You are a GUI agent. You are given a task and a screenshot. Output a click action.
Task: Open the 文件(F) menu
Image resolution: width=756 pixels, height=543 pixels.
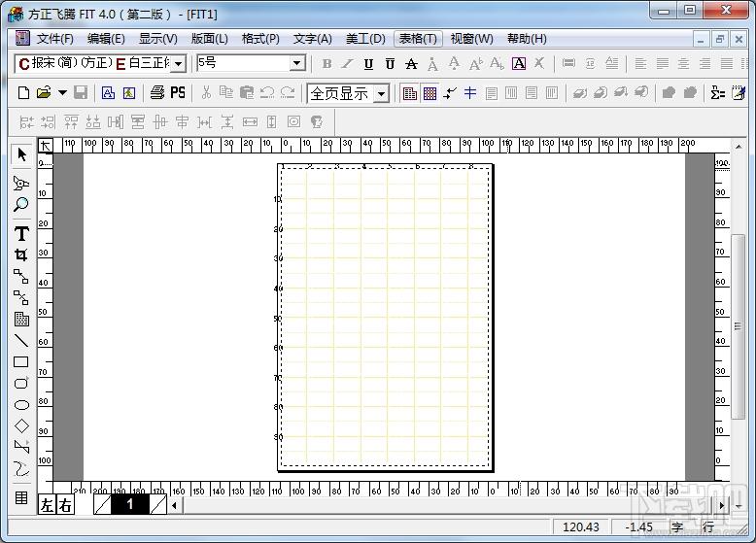tap(55, 39)
